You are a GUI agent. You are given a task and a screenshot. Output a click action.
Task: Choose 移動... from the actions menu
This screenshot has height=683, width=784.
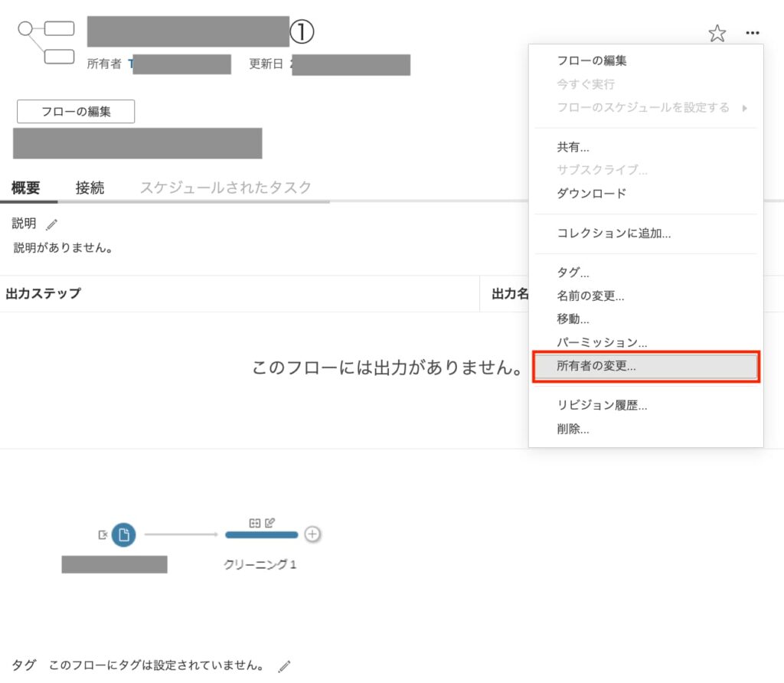pyautogui.click(x=573, y=319)
